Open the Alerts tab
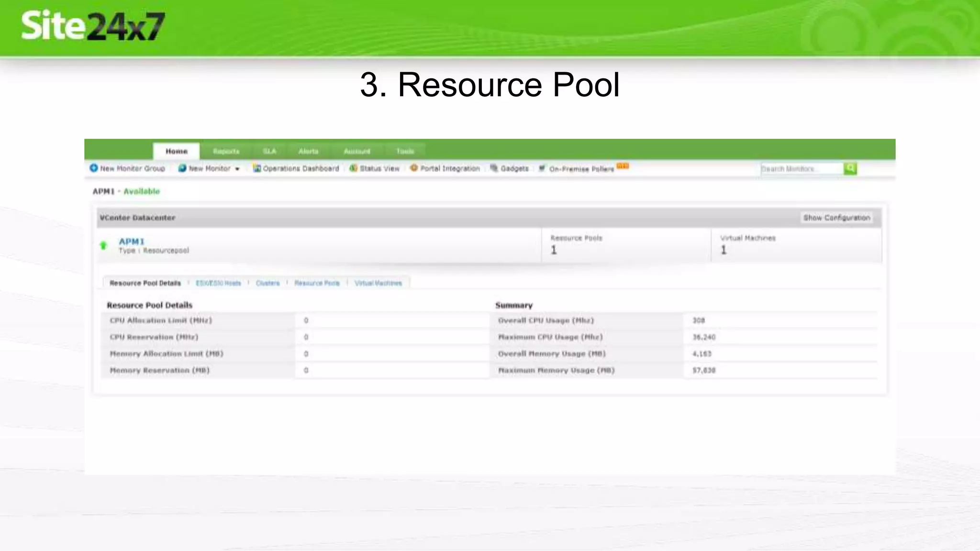The image size is (980, 551). [x=309, y=151]
